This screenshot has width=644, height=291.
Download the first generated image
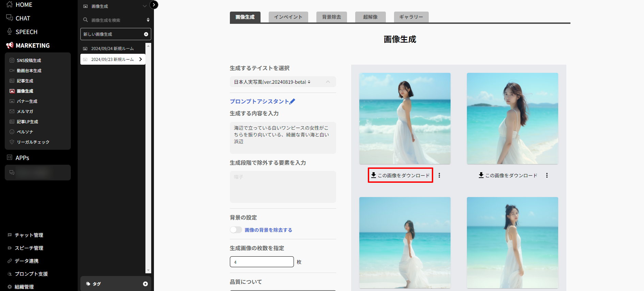(400, 175)
